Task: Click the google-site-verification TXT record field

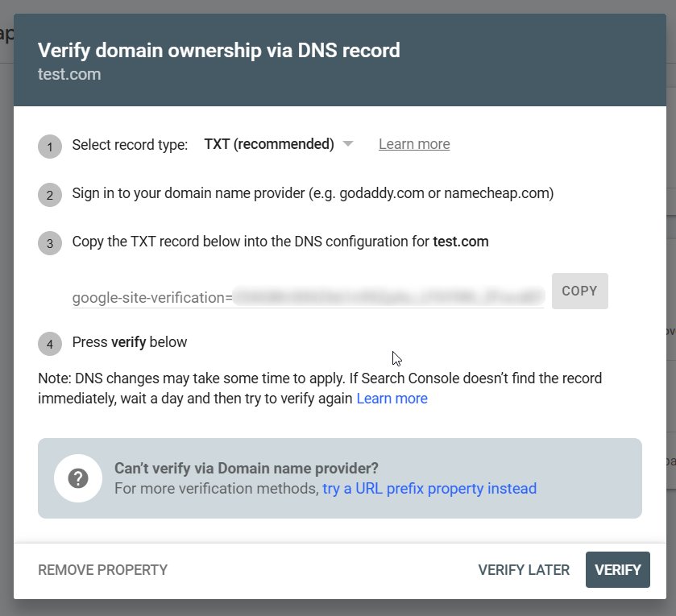Action: [308, 297]
